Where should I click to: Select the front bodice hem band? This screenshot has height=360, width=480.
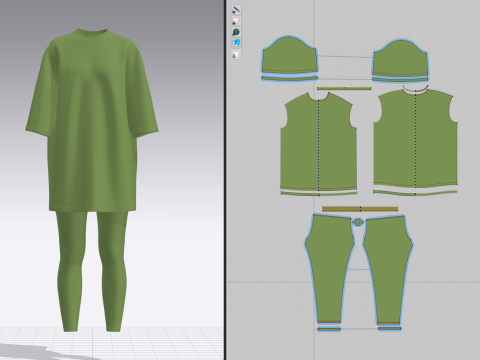point(319,193)
